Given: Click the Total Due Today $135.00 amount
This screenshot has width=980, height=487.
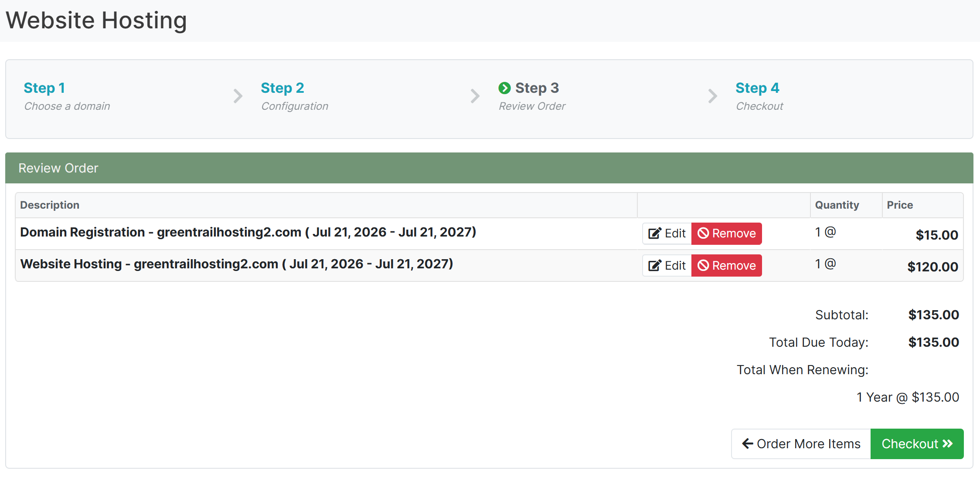Looking at the screenshot, I should (x=933, y=342).
